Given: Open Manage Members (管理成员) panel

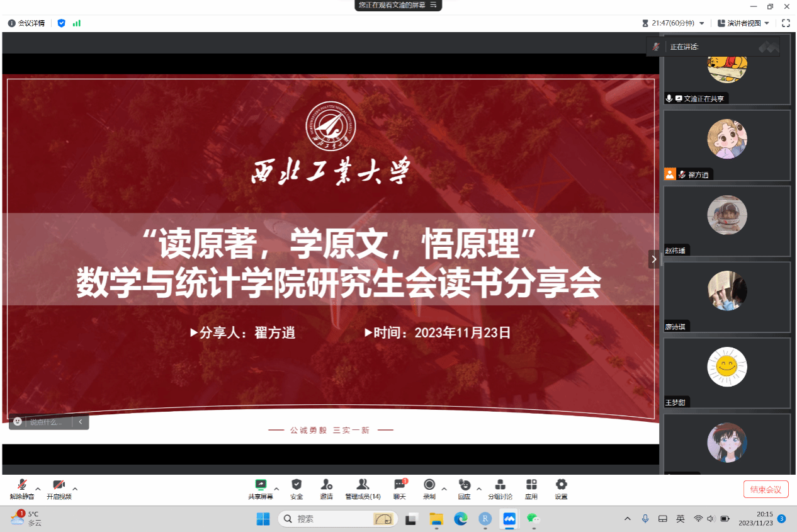Looking at the screenshot, I should click(363, 485).
